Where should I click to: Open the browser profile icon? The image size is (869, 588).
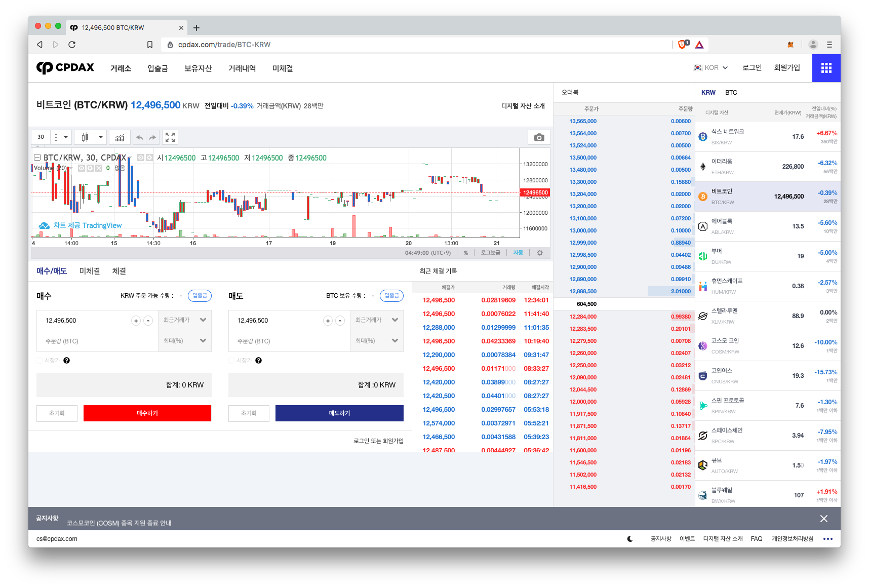tap(813, 45)
